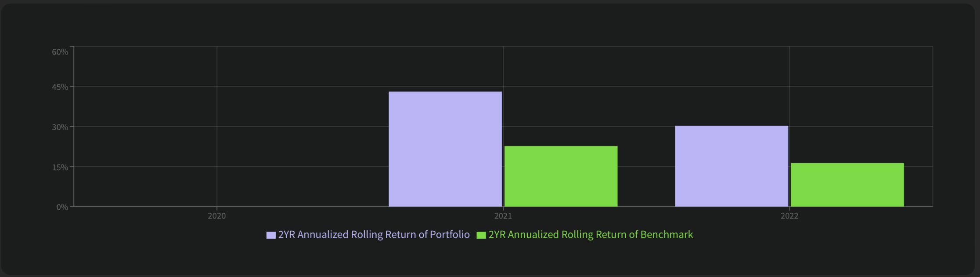
Task: Toggle the 2YR Annualized Rolling Return of Benchmark legend label
Action: tap(591, 235)
